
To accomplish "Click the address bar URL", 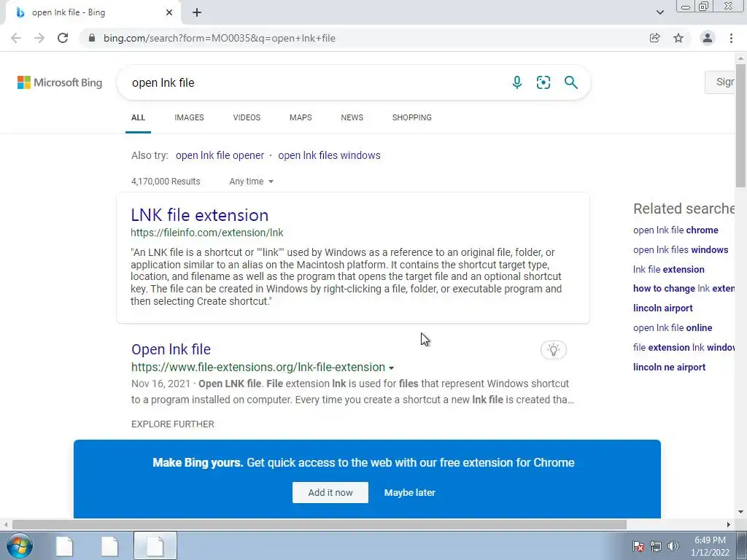I will [219, 38].
